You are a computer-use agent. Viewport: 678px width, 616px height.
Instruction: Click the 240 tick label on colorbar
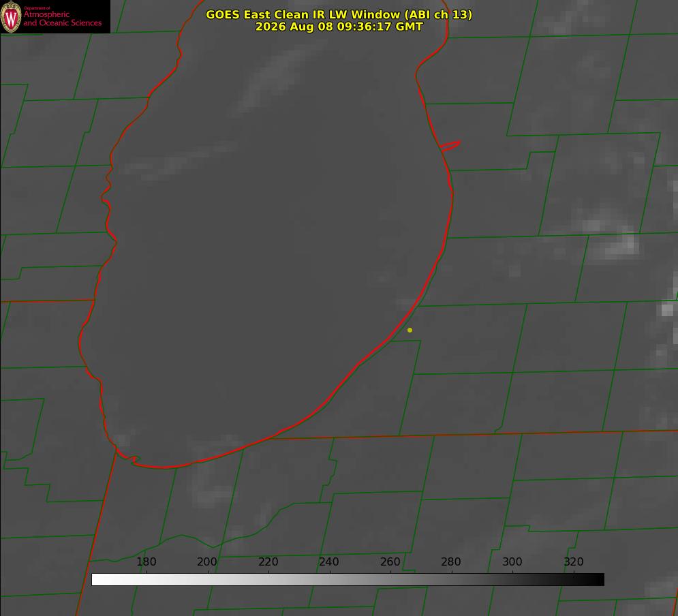[x=329, y=561]
